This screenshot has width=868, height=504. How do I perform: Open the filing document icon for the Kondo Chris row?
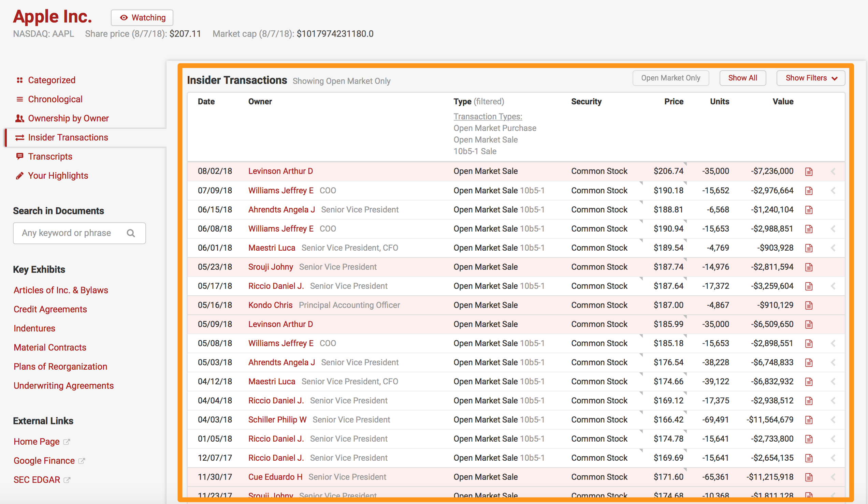click(x=809, y=305)
